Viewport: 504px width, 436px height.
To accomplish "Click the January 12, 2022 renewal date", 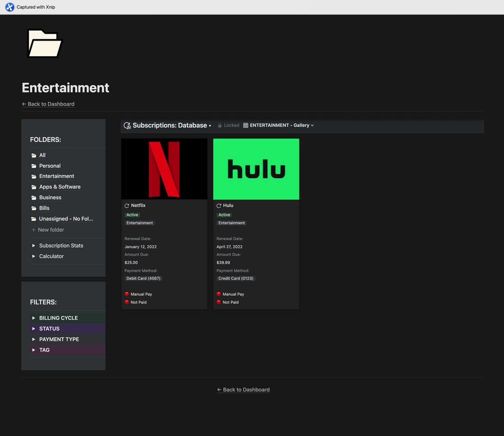I will (x=140, y=247).
